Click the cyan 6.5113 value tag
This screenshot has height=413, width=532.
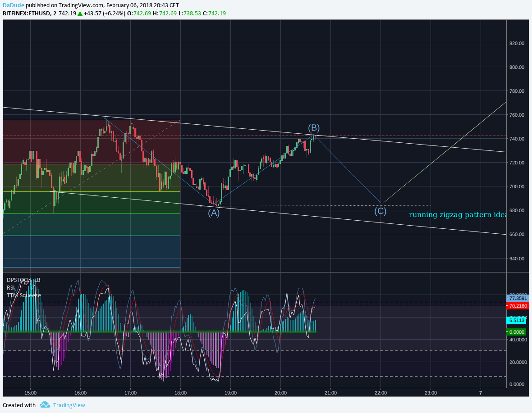[516, 320]
